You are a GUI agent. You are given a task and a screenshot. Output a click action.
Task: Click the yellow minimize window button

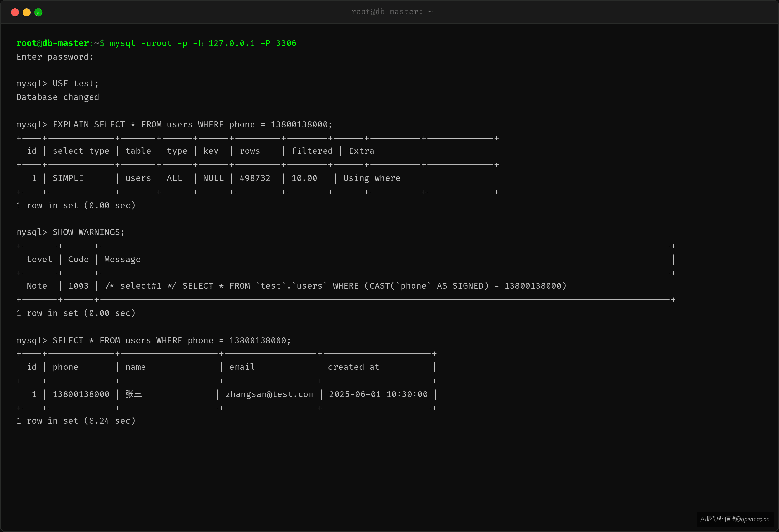[27, 12]
